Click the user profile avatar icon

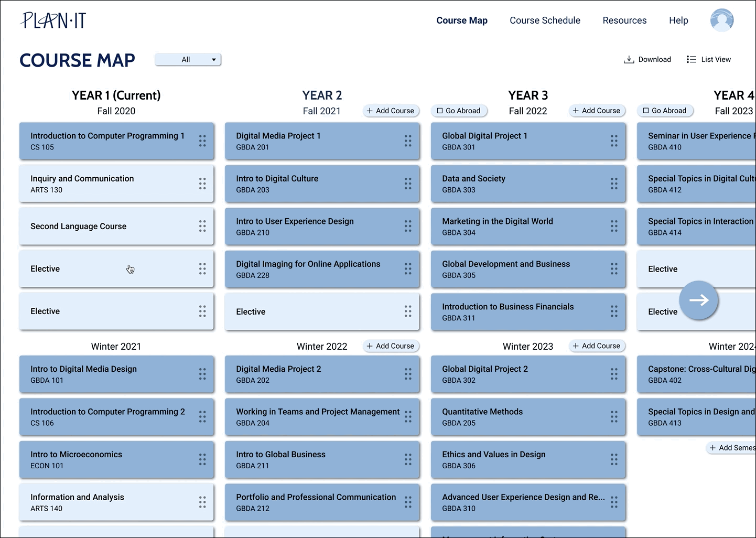(x=721, y=20)
